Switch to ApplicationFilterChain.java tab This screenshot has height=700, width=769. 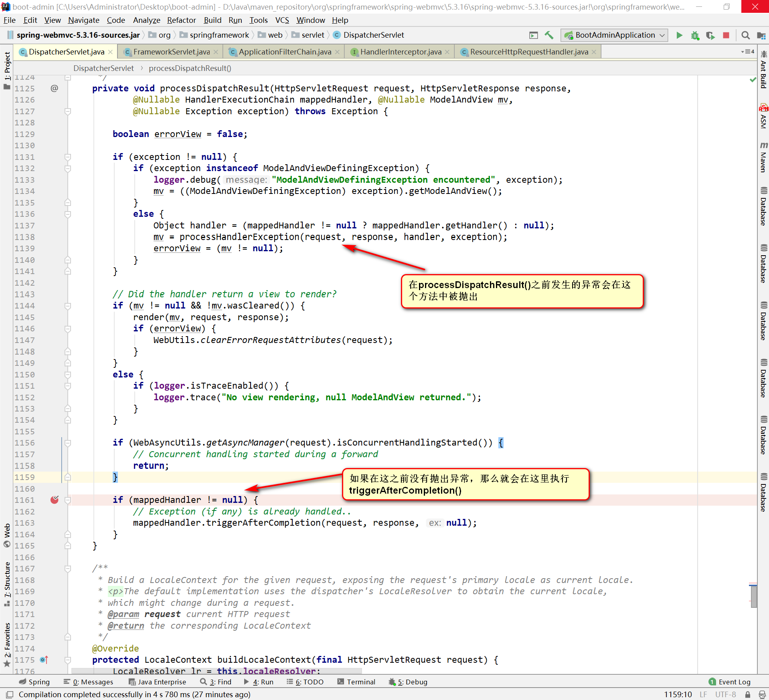tap(285, 52)
